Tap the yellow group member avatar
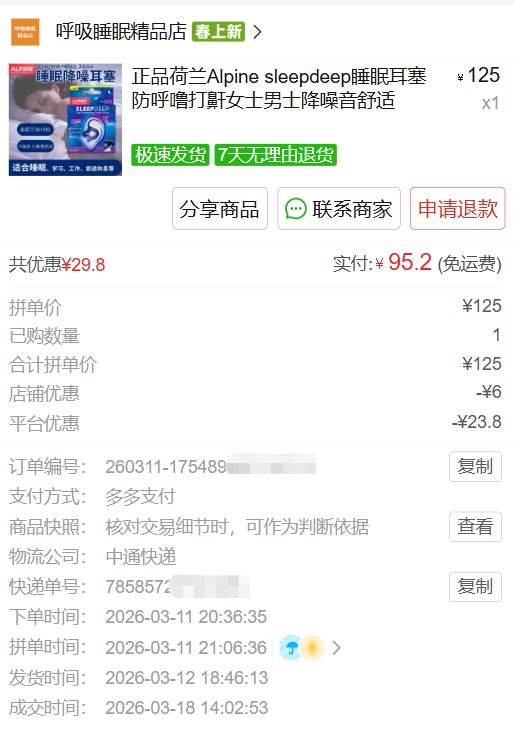514x730 pixels. (311, 648)
